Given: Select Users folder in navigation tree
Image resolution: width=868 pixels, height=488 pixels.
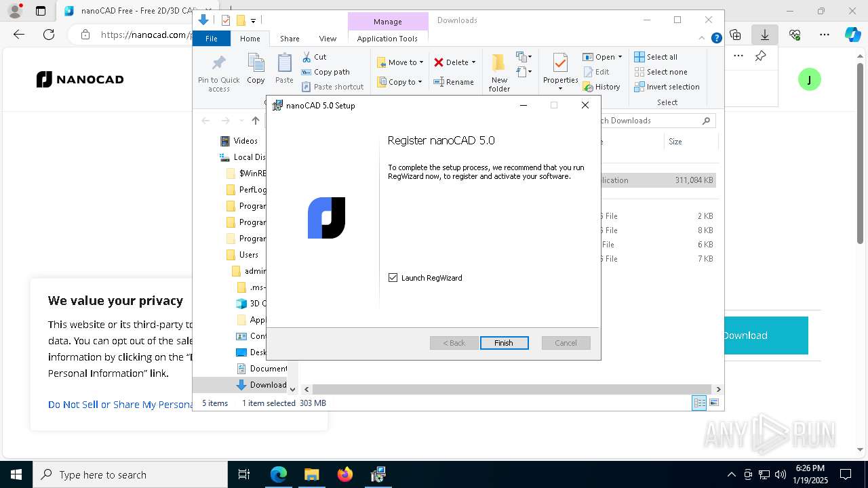Looking at the screenshot, I should 241,255.
